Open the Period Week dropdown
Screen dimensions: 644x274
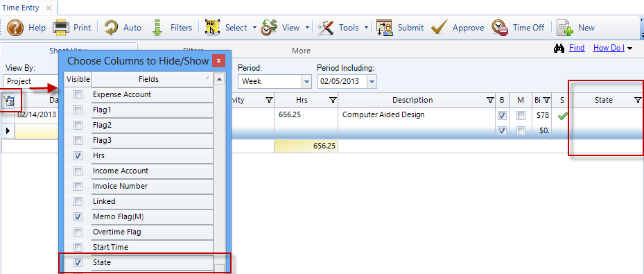point(307,81)
